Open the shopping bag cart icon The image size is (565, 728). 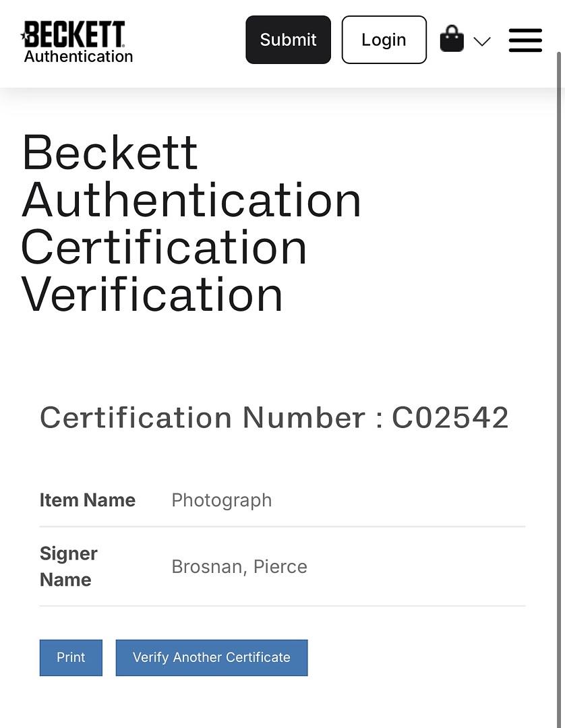(452, 40)
